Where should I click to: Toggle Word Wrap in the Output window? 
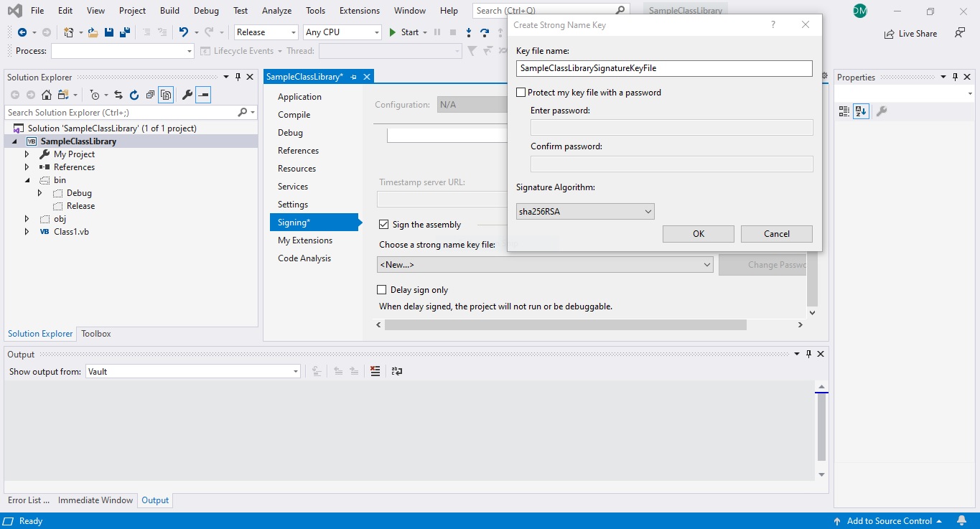point(397,371)
